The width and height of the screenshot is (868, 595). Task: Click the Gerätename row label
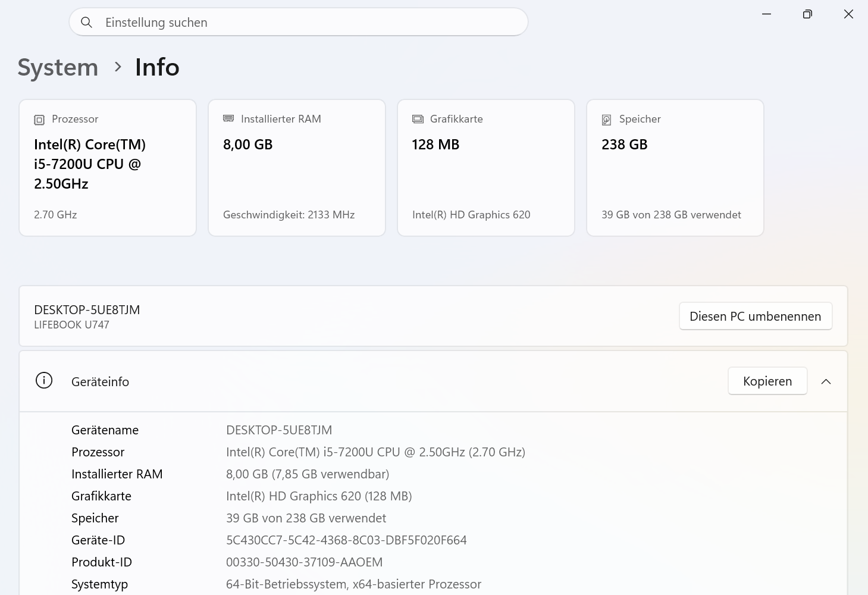(105, 430)
